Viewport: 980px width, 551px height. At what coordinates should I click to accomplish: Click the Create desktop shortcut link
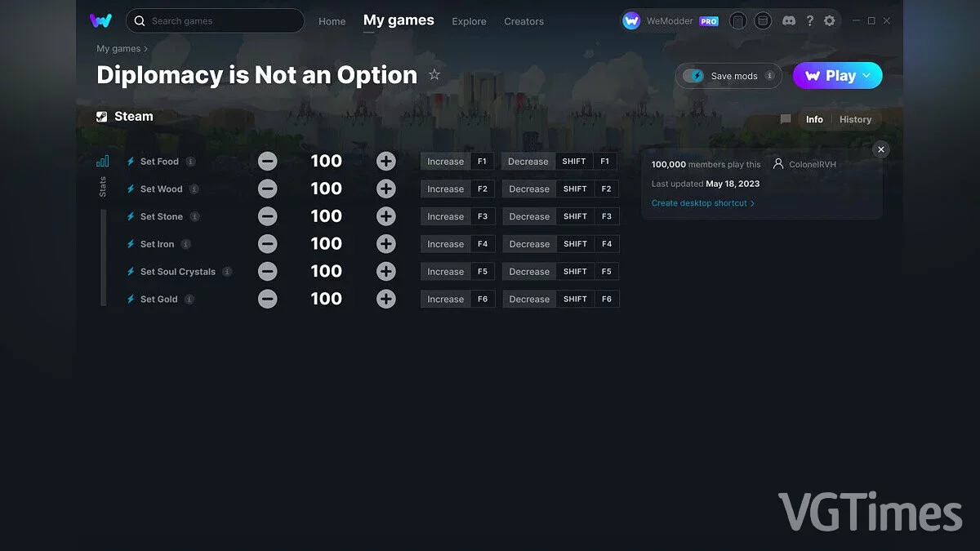[x=700, y=202]
